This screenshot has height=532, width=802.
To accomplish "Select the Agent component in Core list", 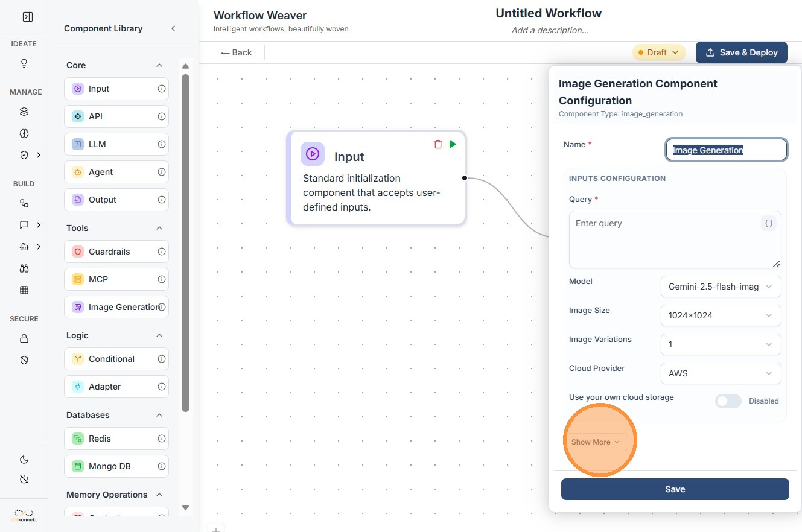I will (101, 172).
